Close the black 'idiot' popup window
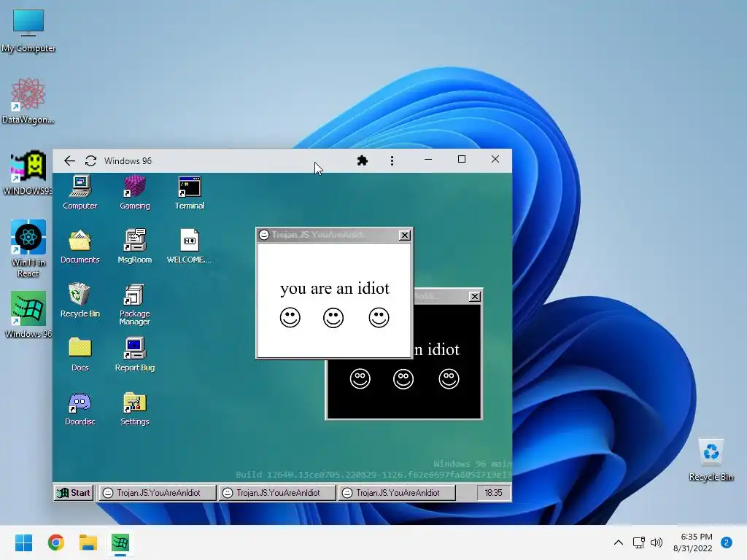747x560 pixels. pyautogui.click(x=474, y=297)
